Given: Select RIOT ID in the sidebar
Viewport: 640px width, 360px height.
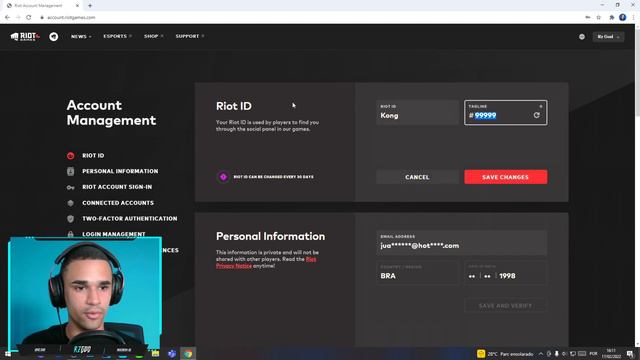Looking at the screenshot, I should click(x=93, y=156).
